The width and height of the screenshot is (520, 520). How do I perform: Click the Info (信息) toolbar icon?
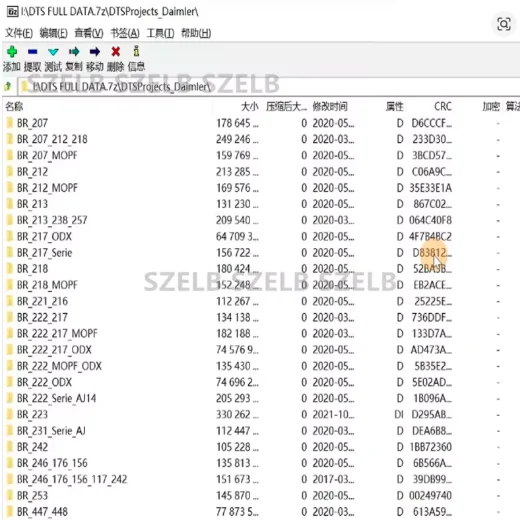(x=136, y=51)
